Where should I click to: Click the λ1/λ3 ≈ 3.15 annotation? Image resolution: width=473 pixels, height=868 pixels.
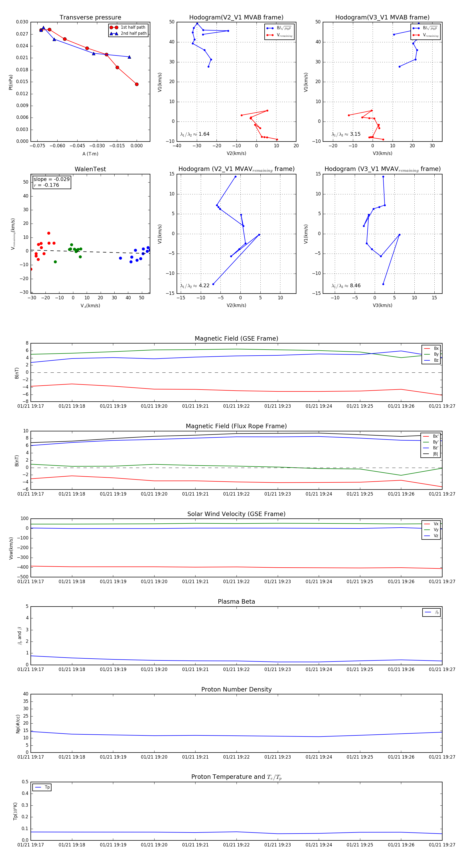tap(346, 134)
